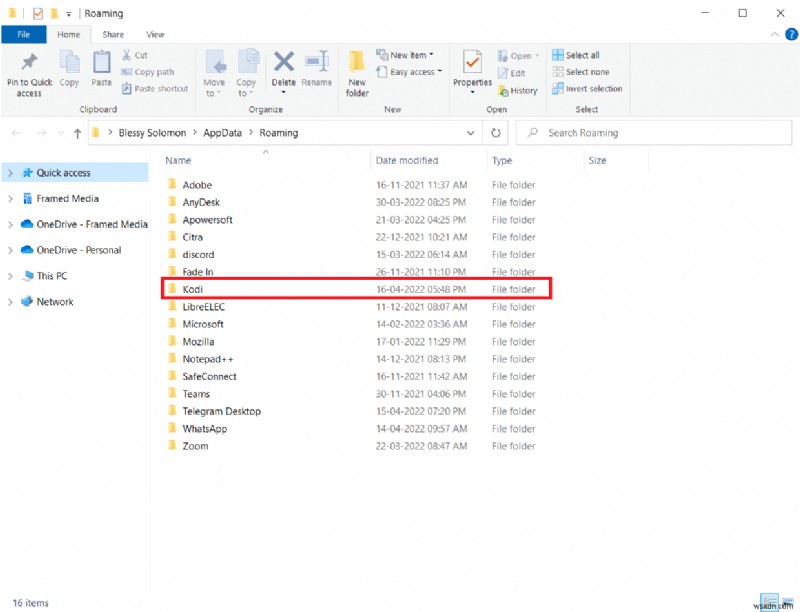Image resolution: width=800 pixels, height=612 pixels.
Task: Collapse the ribbon with the chevron
Action: [774, 35]
